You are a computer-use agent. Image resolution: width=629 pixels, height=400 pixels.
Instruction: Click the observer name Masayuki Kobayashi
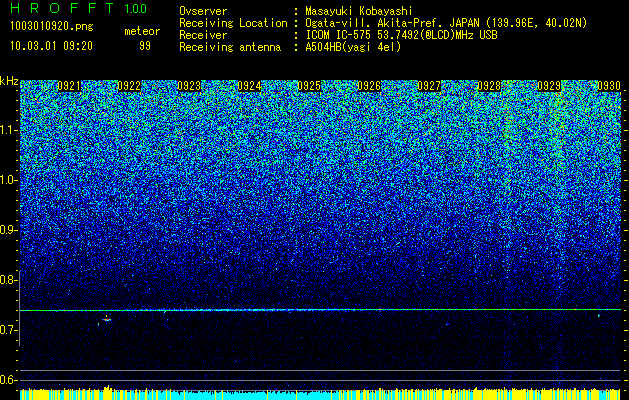[359, 11]
